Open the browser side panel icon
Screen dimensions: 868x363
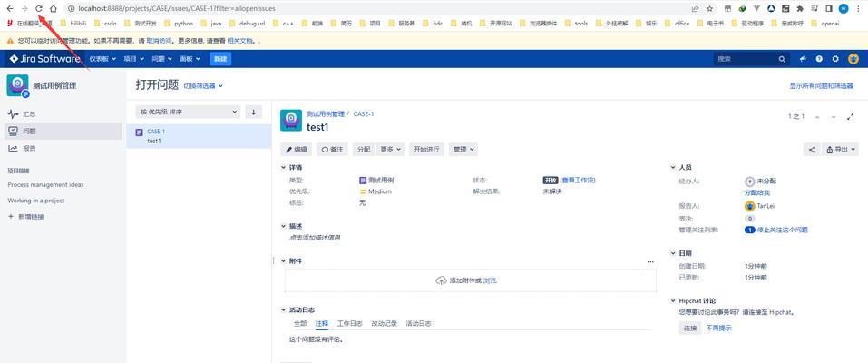(x=829, y=9)
